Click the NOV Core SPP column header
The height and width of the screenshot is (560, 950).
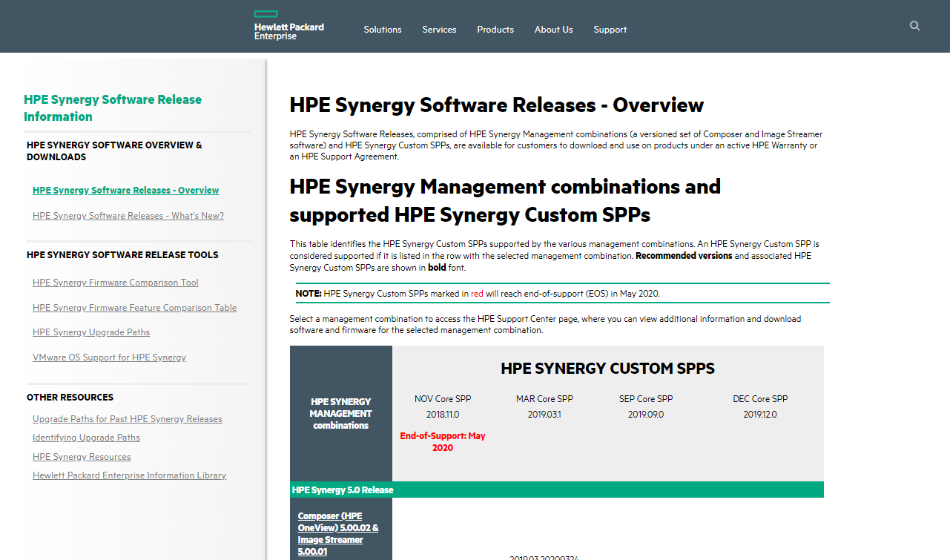click(443, 399)
